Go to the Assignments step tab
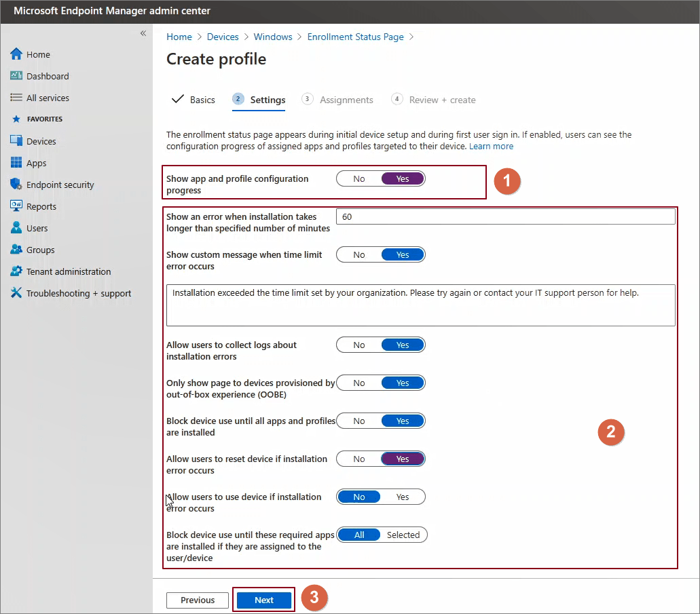 click(337, 100)
